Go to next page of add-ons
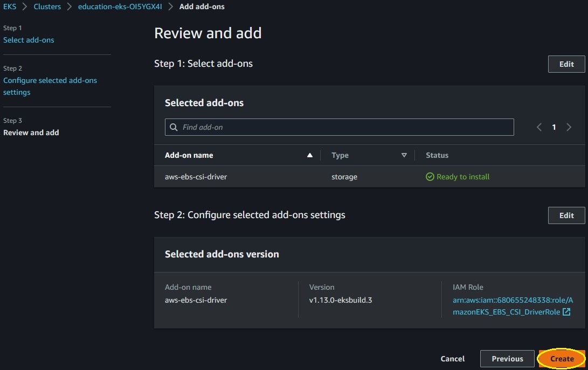The image size is (588, 370). click(x=569, y=127)
